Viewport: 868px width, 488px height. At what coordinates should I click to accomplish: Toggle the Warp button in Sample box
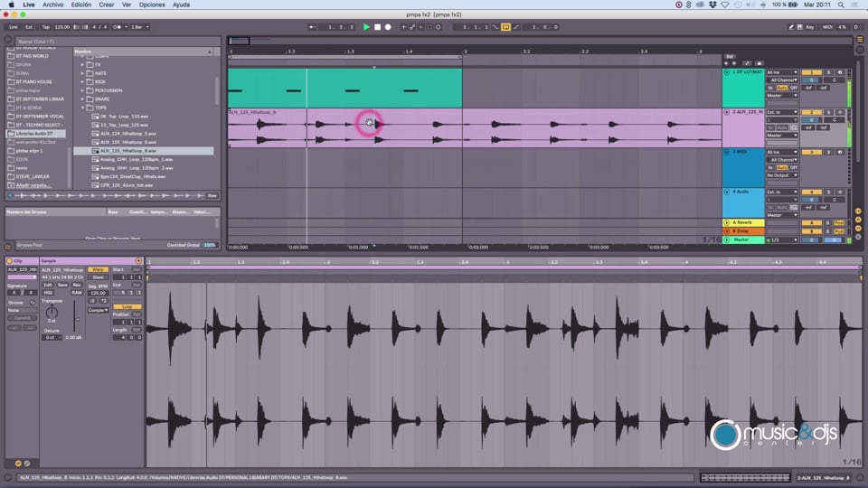tap(98, 269)
